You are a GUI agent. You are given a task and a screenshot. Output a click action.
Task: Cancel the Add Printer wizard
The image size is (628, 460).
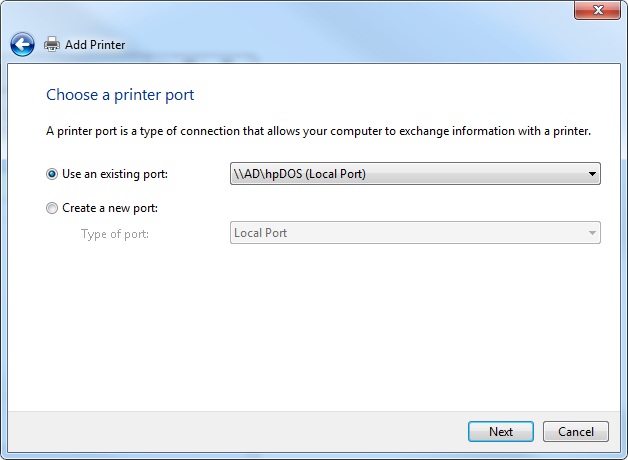[576, 432]
